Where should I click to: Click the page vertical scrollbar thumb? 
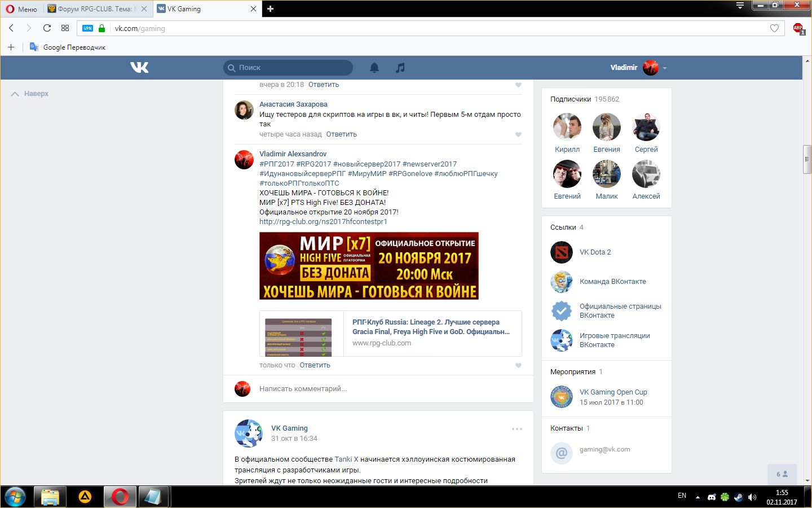tap(807, 160)
